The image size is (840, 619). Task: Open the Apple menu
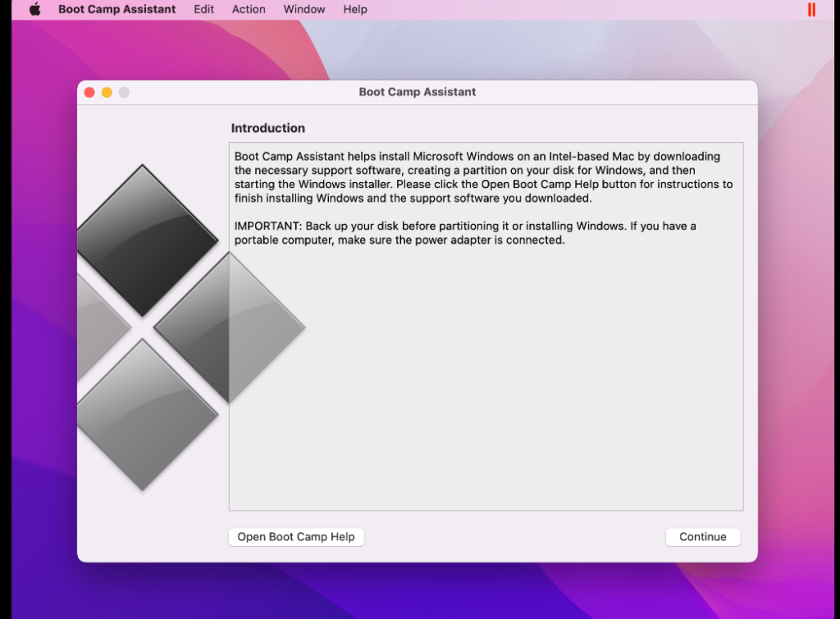(34, 9)
